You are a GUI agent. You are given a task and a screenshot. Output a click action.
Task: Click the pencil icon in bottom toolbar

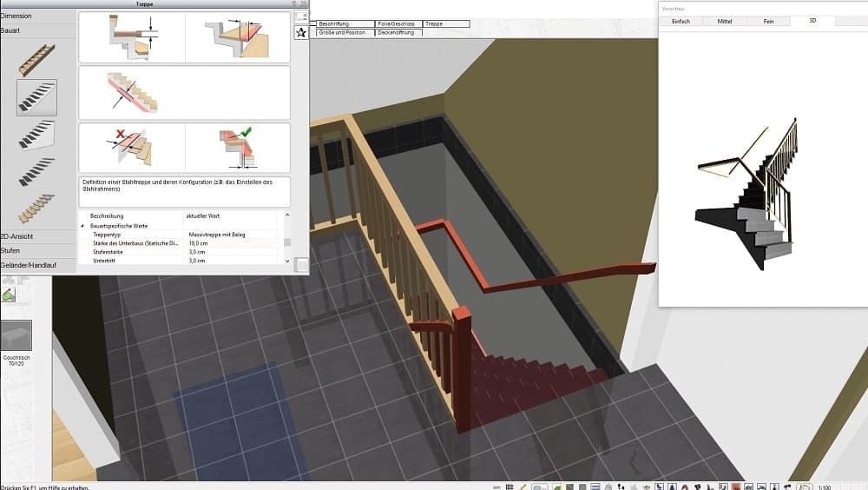coord(523,487)
